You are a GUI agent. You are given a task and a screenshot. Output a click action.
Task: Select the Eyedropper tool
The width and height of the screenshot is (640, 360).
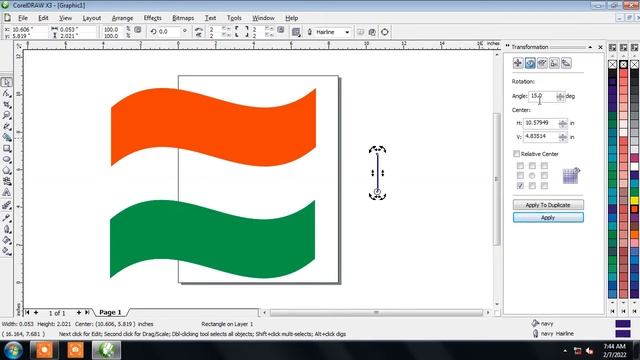[7, 218]
